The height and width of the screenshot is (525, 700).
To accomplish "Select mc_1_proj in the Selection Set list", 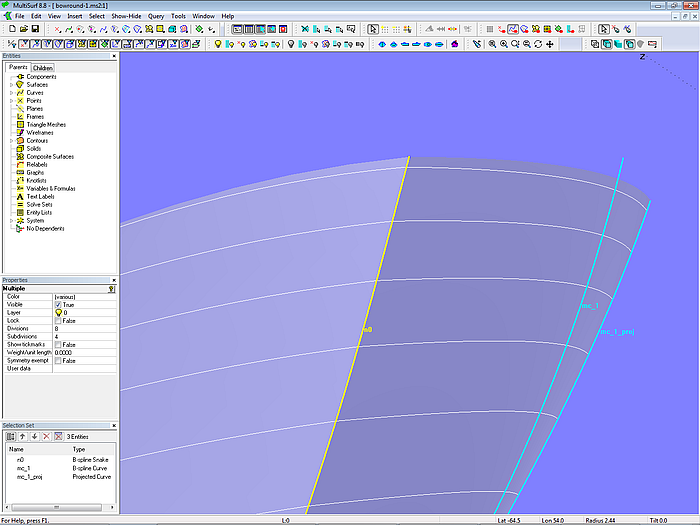I will point(30,477).
